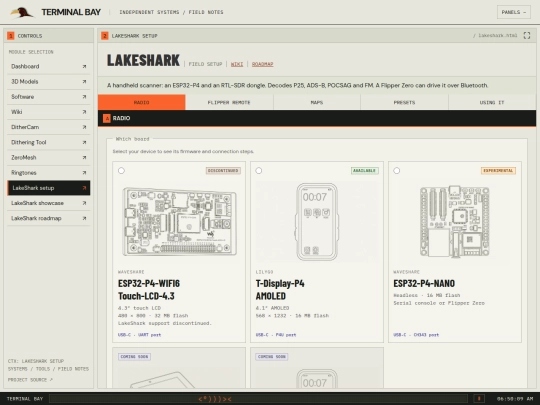
Task: Open LakeShark showcase arrow icon
Action: pyautogui.click(x=84, y=203)
